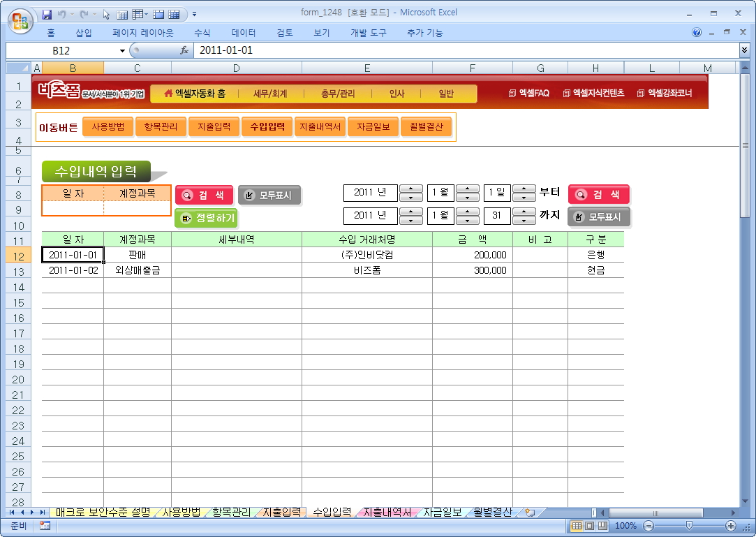
Task: Insert a new worksheet tab icon
Action: (530, 512)
